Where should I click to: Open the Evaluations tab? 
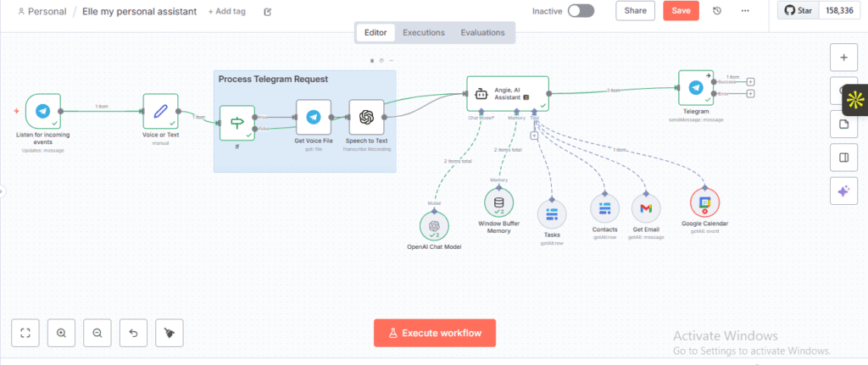[482, 33]
